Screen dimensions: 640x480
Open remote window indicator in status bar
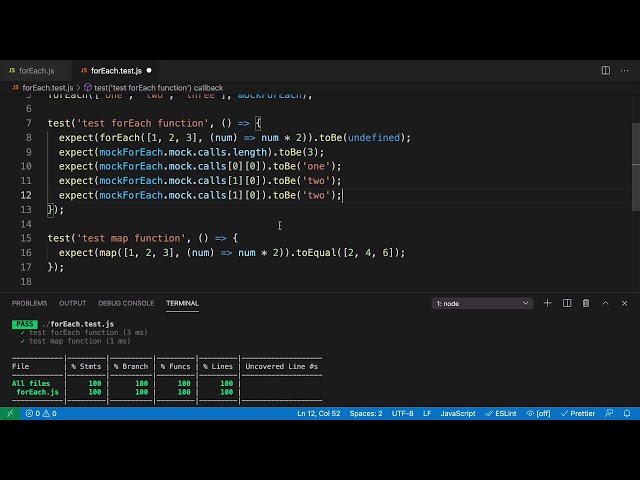[10, 413]
